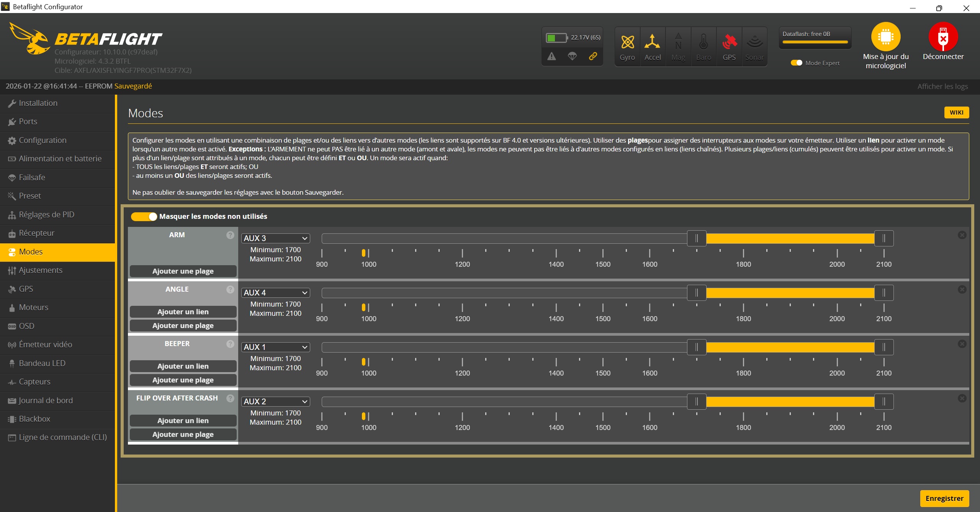Toggle Masquer les modes non utilisés

144,217
